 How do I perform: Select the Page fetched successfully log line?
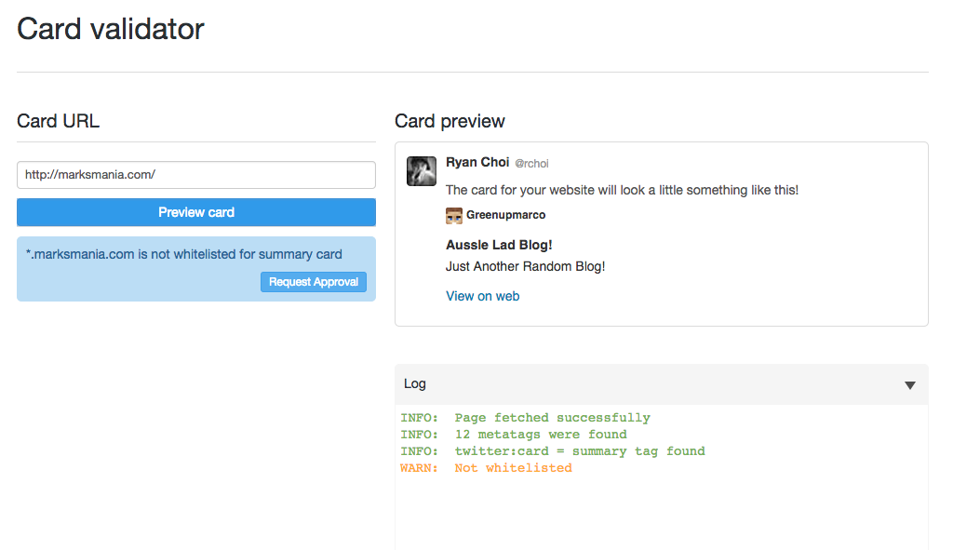pos(525,418)
